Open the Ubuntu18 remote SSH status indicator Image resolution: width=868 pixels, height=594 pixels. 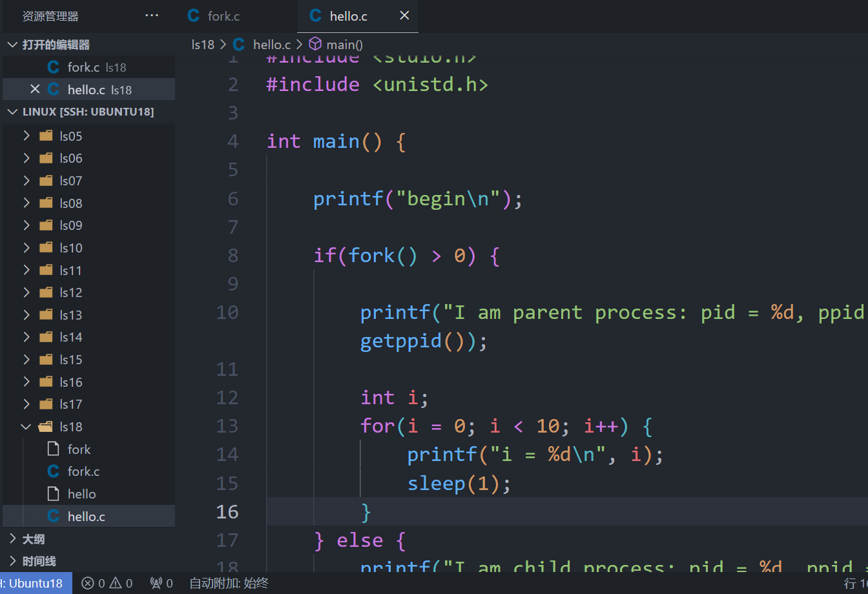tap(36, 583)
